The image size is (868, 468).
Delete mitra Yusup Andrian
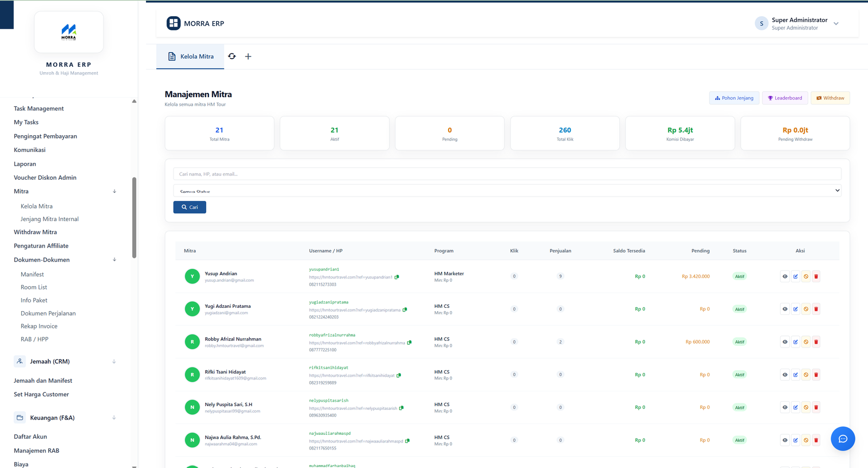point(816,276)
